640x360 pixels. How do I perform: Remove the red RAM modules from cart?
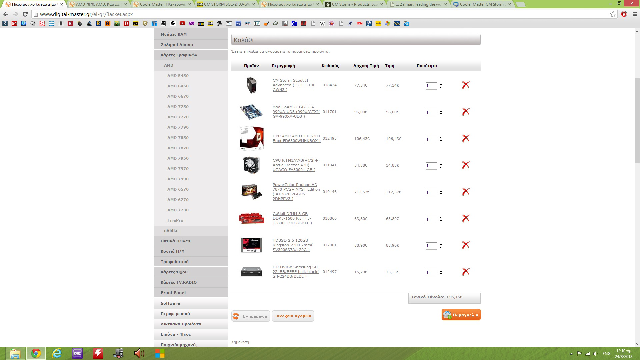click(x=465, y=218)
